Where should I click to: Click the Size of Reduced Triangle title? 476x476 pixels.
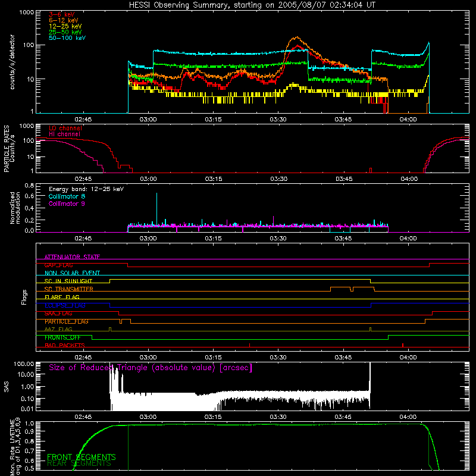pyautogui.click(x=151, y=368)
